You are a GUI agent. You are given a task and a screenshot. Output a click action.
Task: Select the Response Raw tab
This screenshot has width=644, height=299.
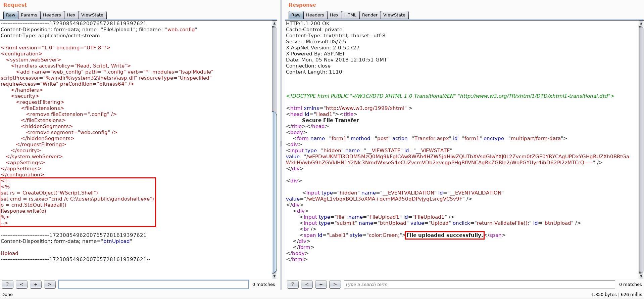[296, 15]
